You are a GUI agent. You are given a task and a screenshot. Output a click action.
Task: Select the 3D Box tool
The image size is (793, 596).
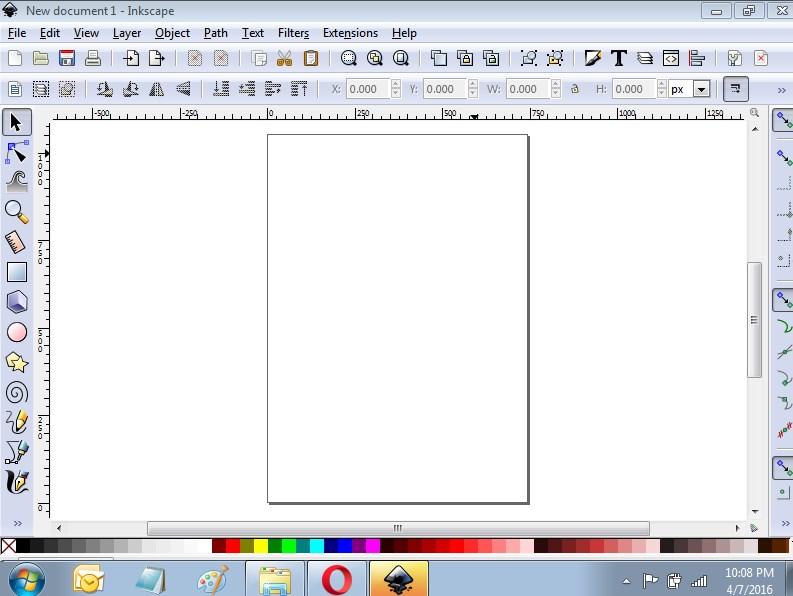click(17, 302)
